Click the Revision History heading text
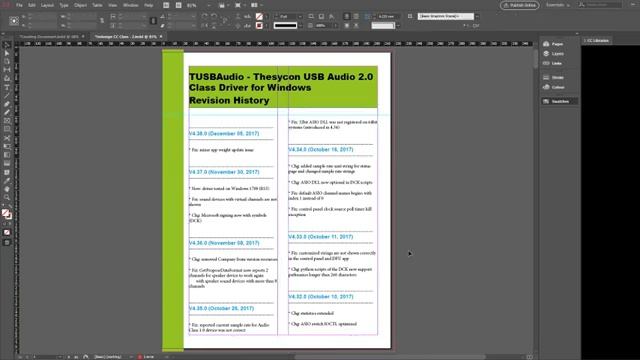This screenshot has height=360, width=640. (x=229, y=100)
